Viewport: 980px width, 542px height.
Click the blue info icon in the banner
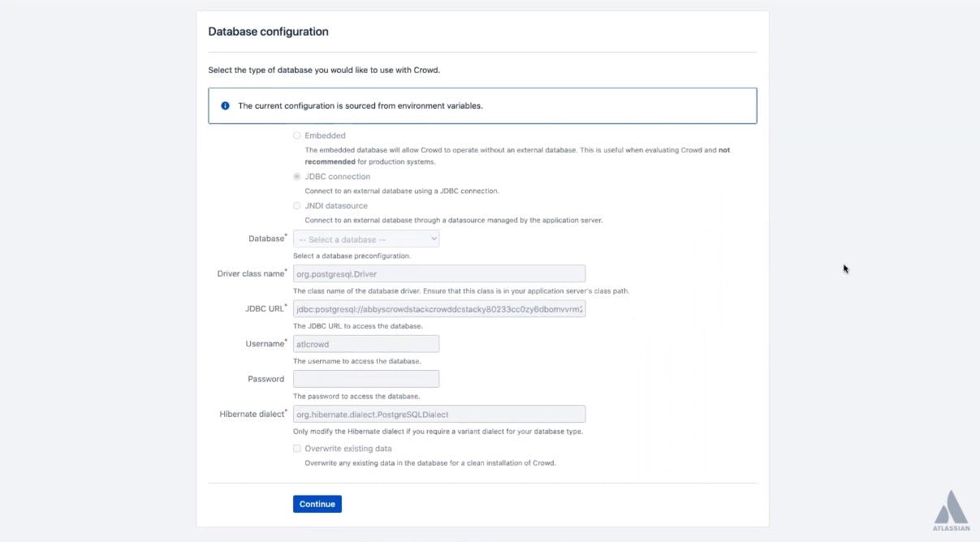click(226, 105)
